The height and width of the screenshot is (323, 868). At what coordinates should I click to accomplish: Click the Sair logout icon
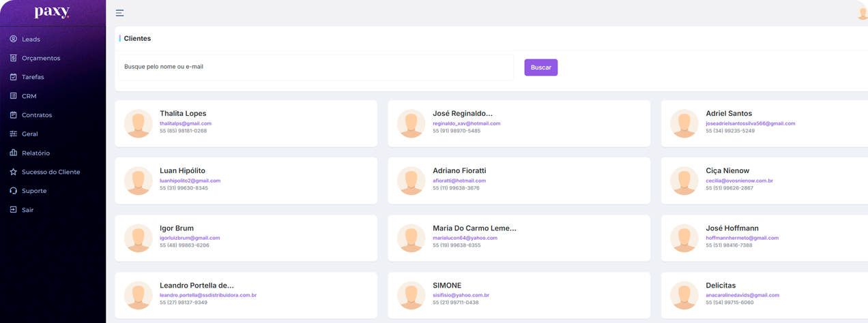[13, 210]
